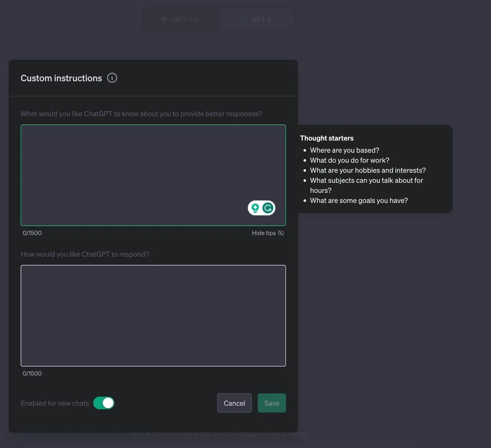Select the 'What do you do for work?' tip

[x=349, y=160]
